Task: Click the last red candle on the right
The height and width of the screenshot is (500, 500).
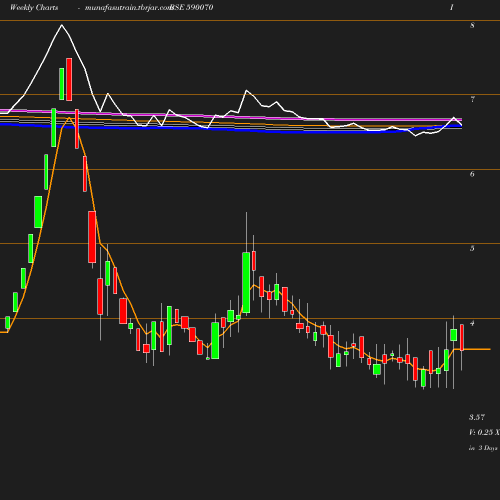Action: click(x=462, y=337)
